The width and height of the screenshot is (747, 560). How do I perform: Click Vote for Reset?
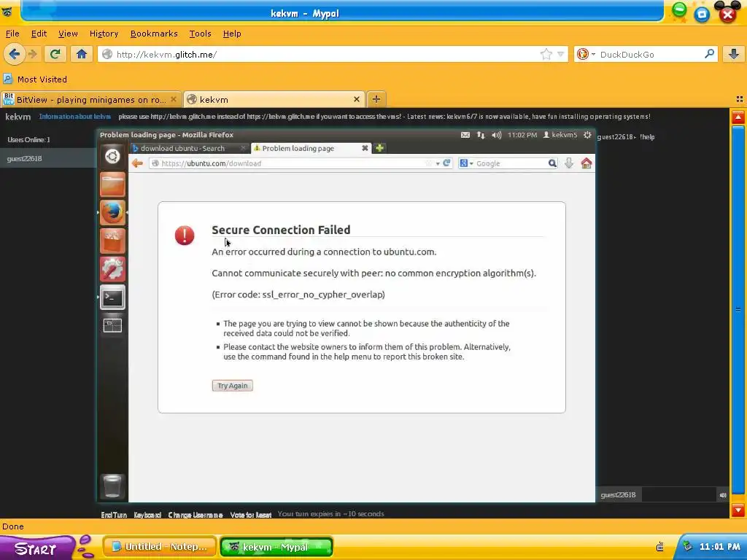[251, 515]
